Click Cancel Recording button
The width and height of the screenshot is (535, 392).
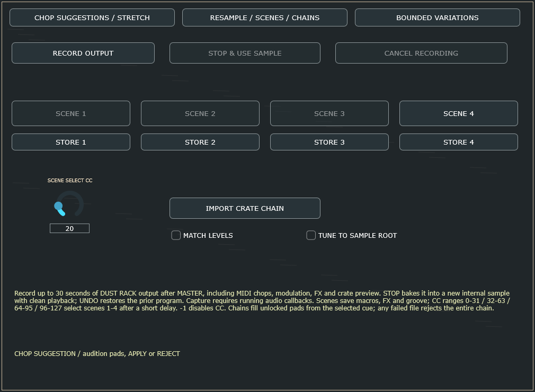tap(422, 53)
